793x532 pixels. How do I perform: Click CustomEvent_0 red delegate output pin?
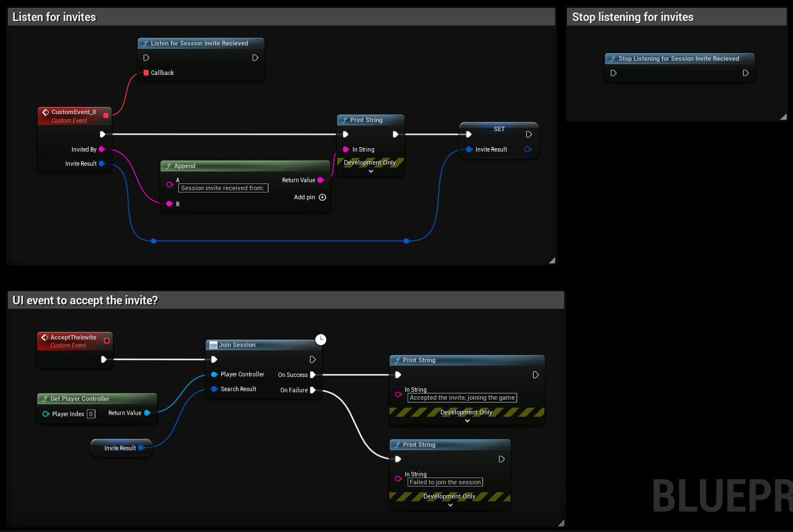tap(106, 115)
